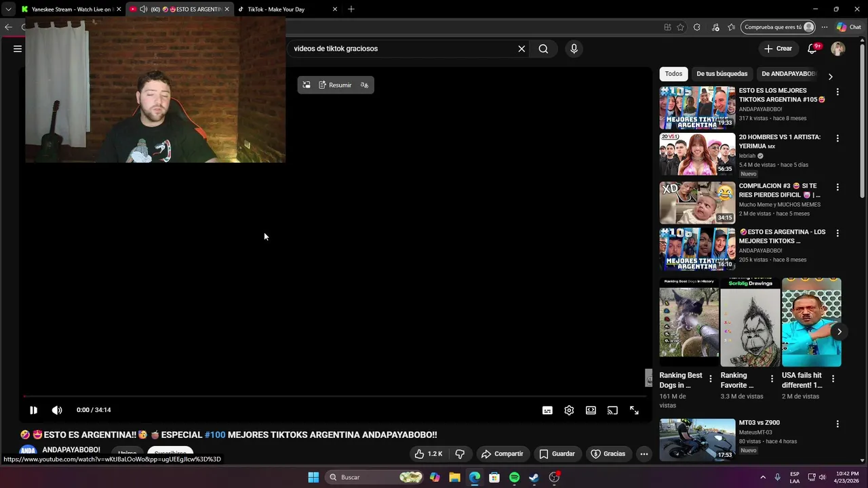Open a new browser tab
Screen dimensions: 868x488
[x=351, y=9]
